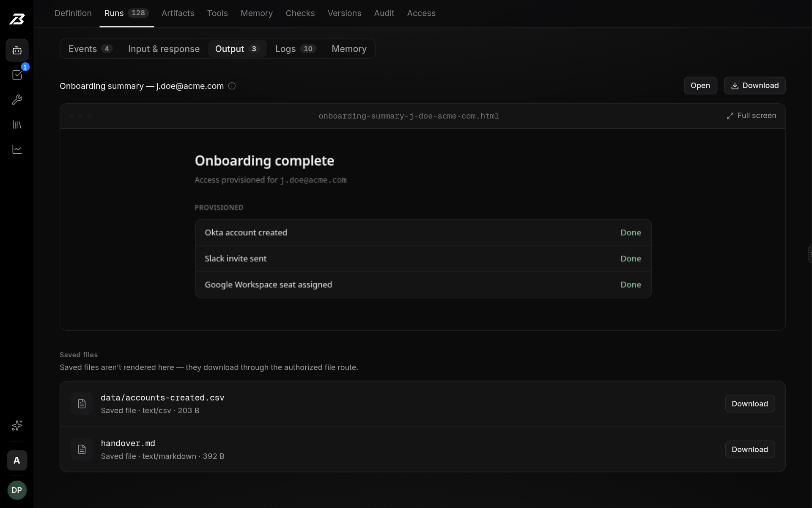Open the Audit tab
This screenshot has height=508, width=812.
tap(384, 13)
